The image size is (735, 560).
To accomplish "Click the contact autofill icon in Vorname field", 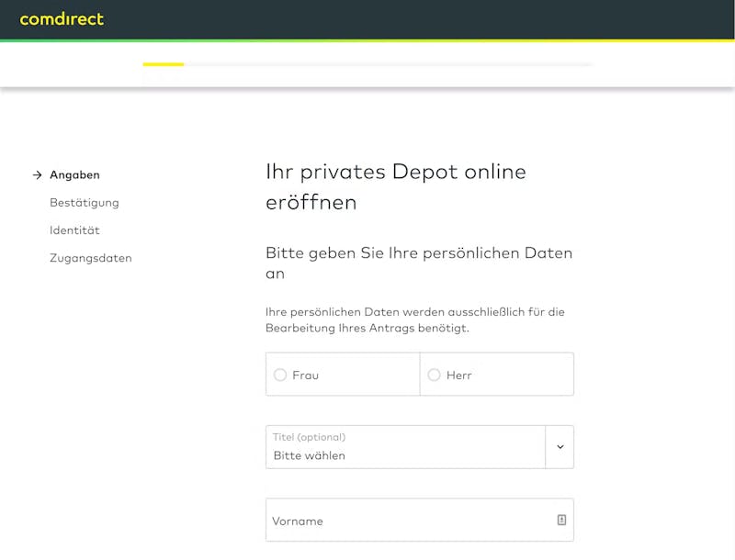I will tap(561, 520).
